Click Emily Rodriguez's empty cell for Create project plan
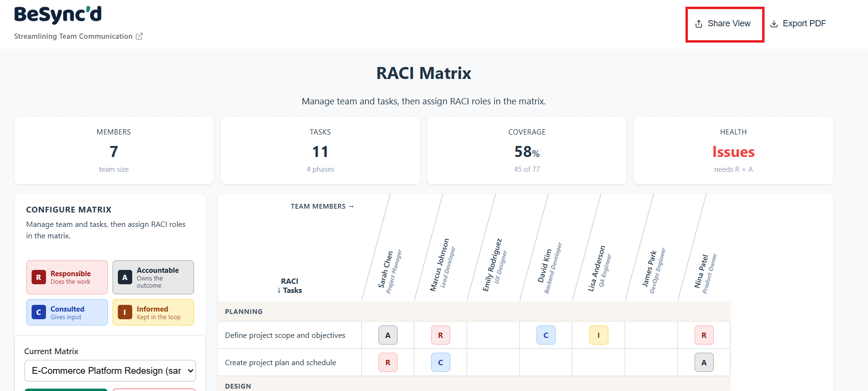Screen dimensions: 868x391 click(x=493, y=363)
